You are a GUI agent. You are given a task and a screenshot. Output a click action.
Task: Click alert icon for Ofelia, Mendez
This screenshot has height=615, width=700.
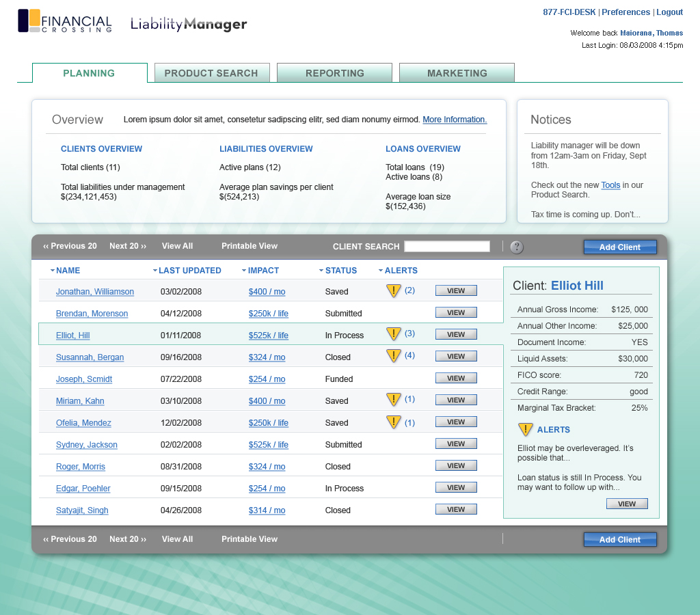[394, 422]
